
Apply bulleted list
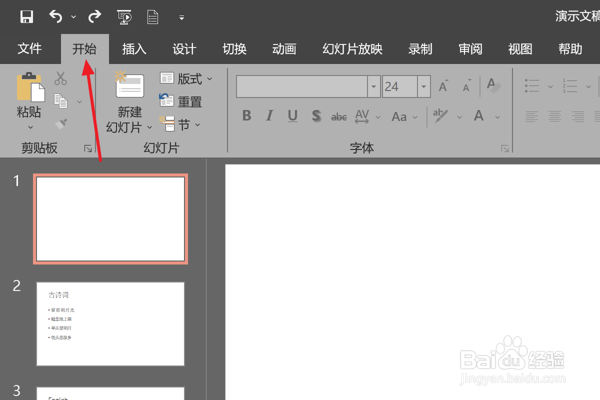click(532, 86)
